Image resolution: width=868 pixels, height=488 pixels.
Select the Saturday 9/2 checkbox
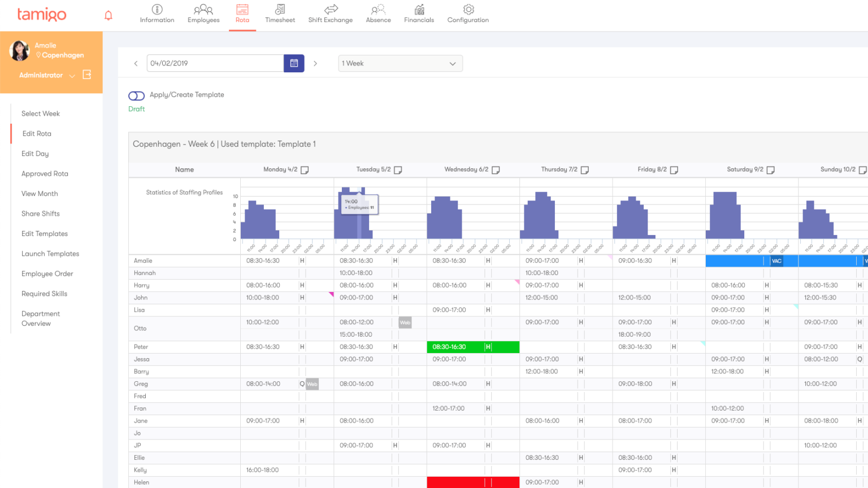click(771, 169)
